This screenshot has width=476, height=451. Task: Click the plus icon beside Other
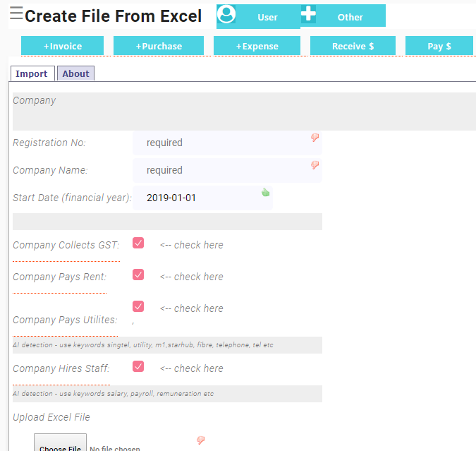[x=309, y=14]
